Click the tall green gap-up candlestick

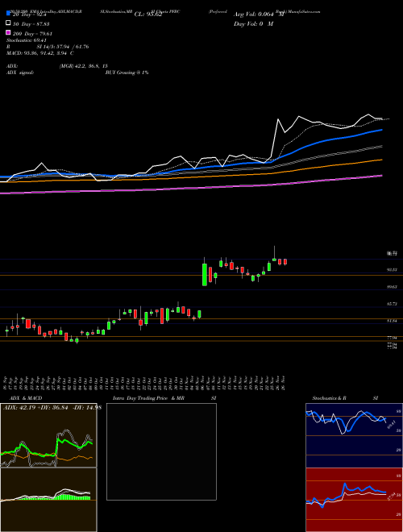point(205,275)
